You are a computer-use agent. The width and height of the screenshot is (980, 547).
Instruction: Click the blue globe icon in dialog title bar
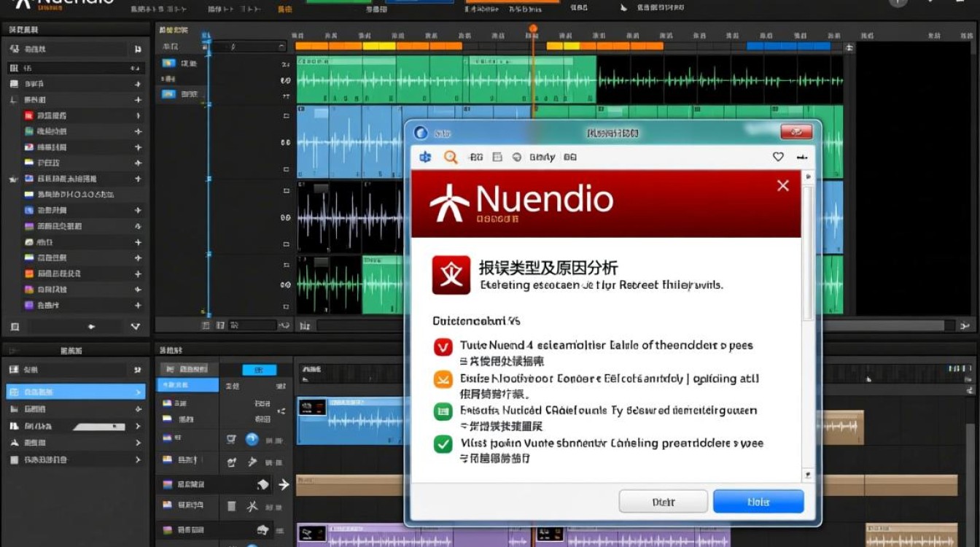point(421,133)
